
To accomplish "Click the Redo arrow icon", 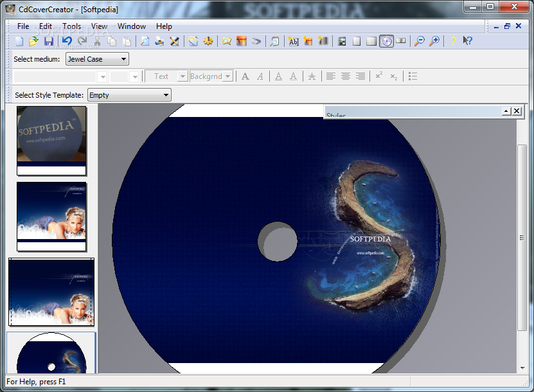I will point(82,41).
